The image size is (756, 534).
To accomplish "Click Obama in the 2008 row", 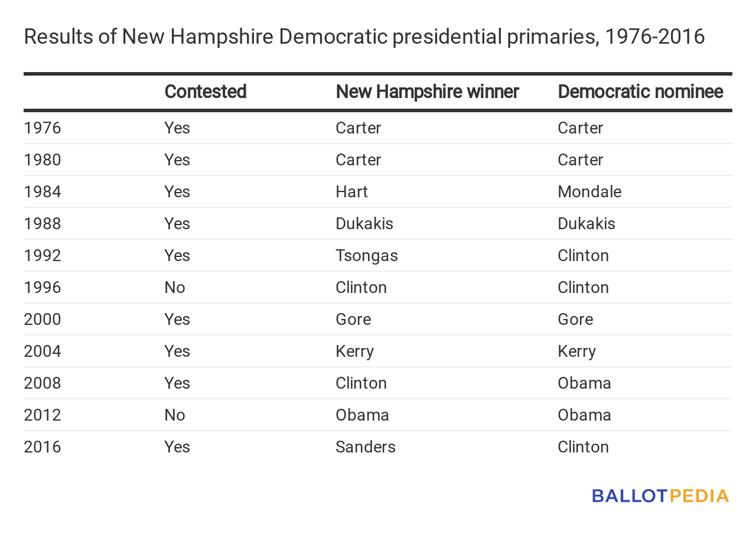I will tap(584, 383).
